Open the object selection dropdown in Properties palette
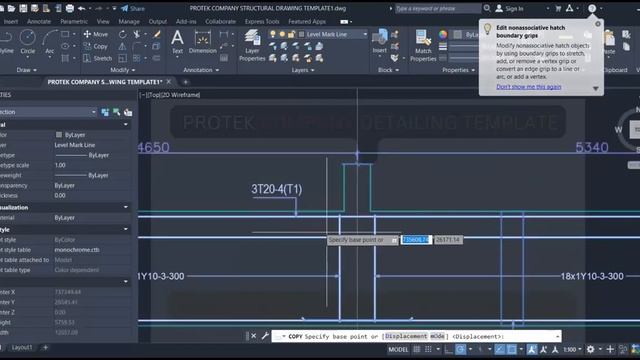640x360 pixels. coord(48,112)
